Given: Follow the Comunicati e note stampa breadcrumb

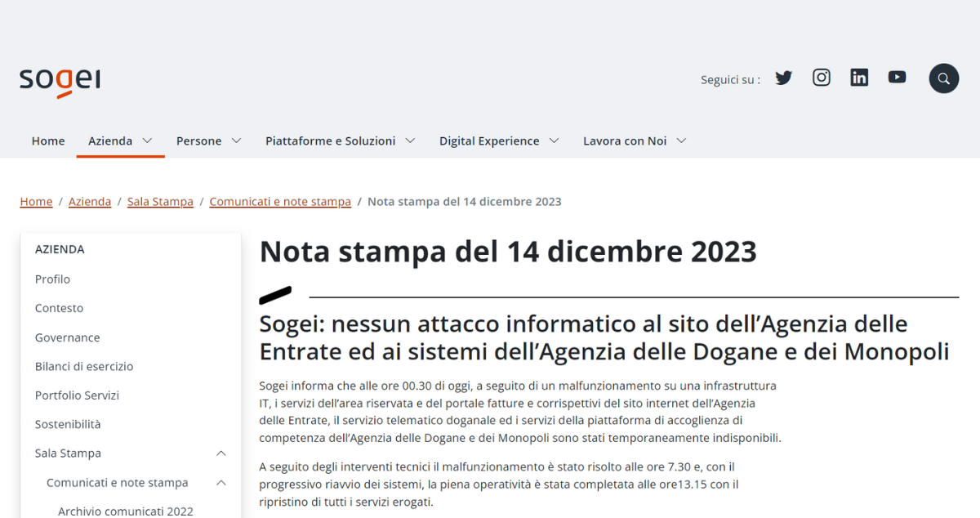Looking at the screenshot, I should (280, 202).
